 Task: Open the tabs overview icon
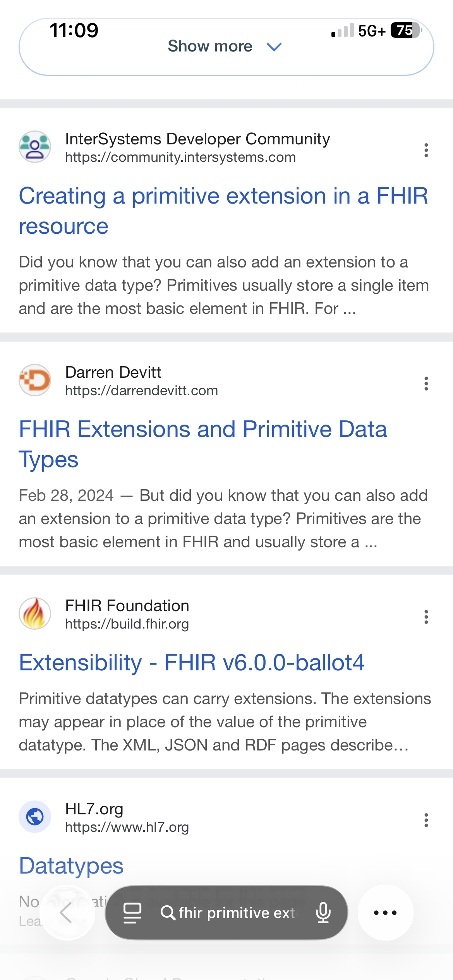pyautogui.click(x=132, y=913)
